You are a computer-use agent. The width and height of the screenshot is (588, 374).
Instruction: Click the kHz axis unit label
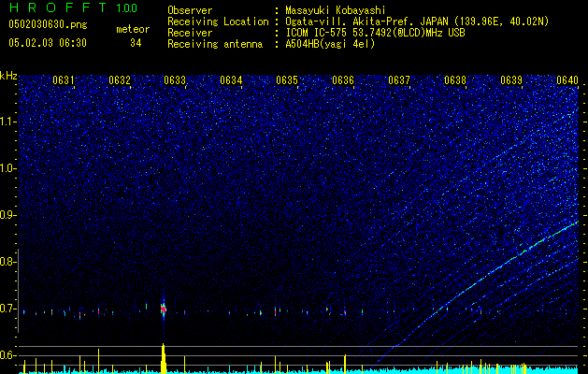pyautogui.click(x=8, y=76)
